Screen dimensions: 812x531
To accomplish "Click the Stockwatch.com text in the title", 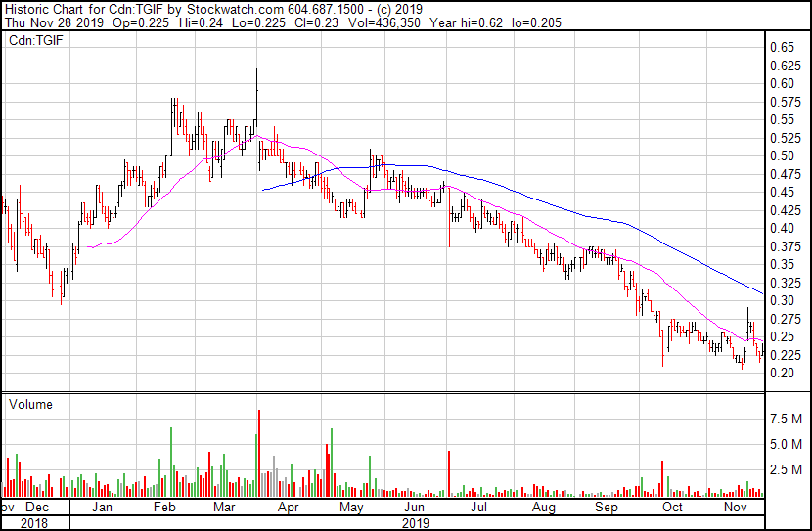I will point(235,10).
